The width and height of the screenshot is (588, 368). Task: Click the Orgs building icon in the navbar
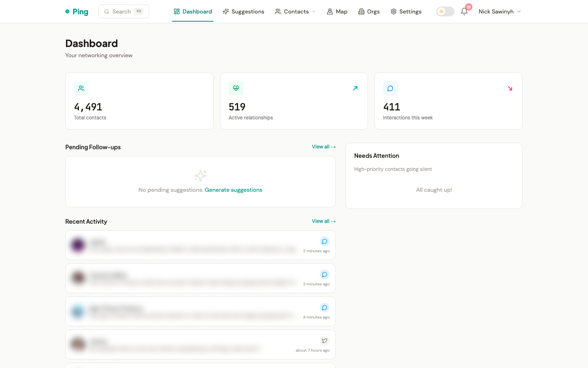(x=361, y=11)
